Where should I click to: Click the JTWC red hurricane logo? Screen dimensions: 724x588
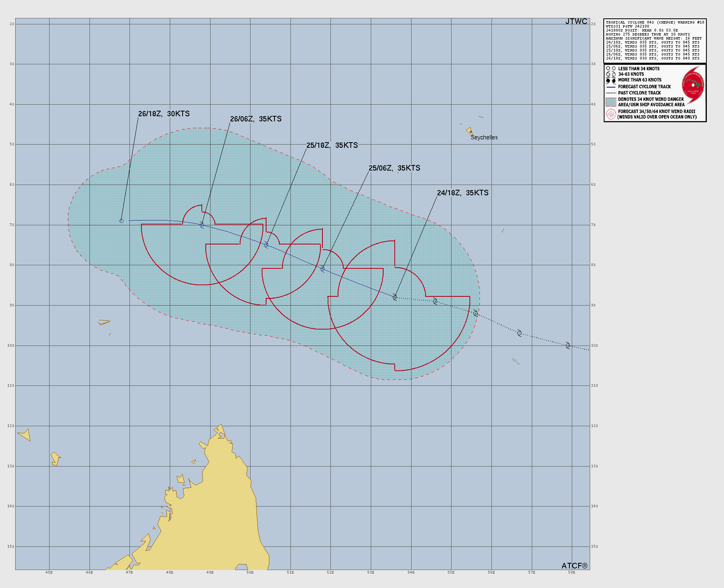(693, 85)
